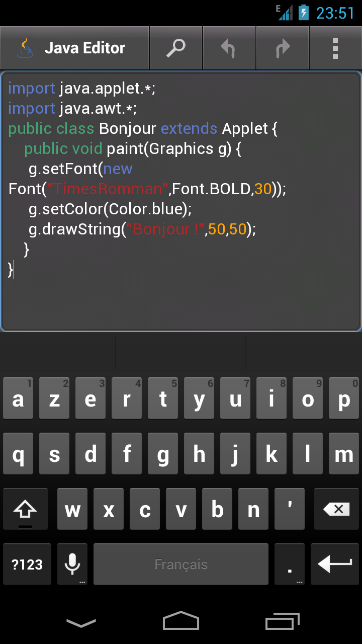Tap the letter n key
The height and width of the screenshot is (644, 362).
click(253, 509)
